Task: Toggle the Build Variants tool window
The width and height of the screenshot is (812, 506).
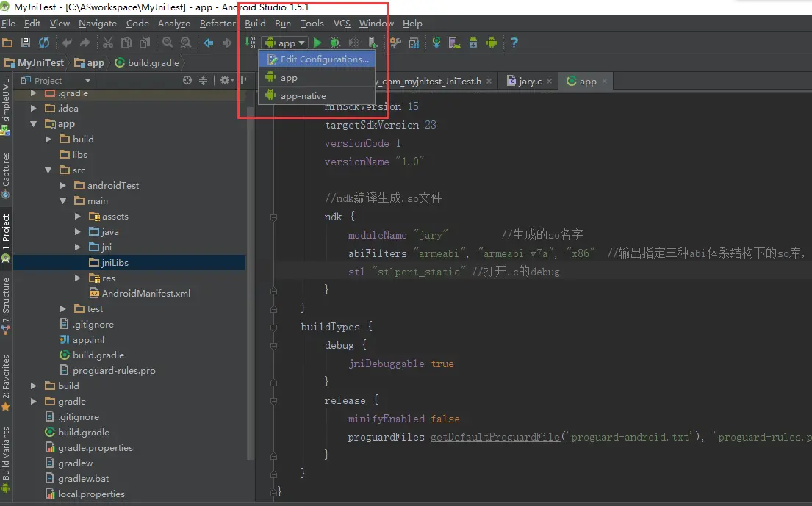Action: click(x=6, y=458)
